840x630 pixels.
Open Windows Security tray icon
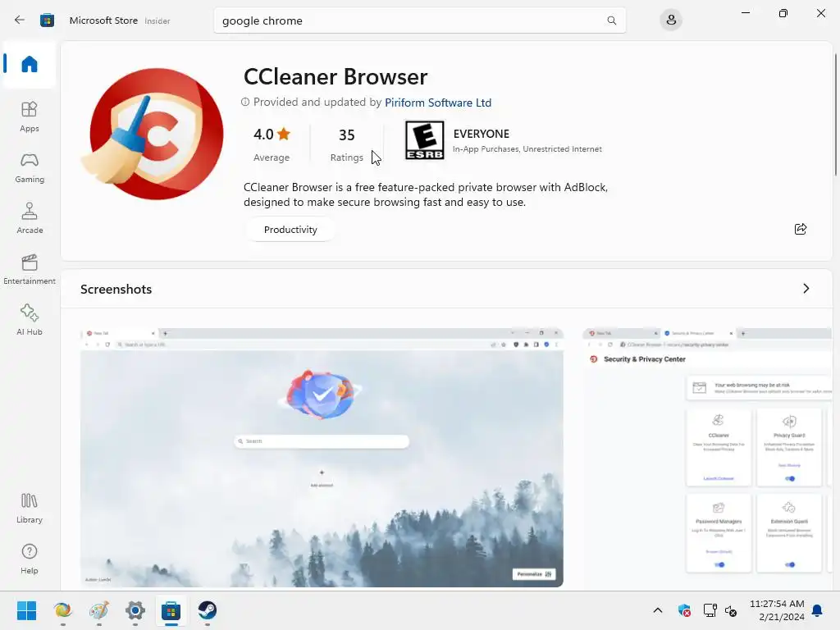coord(684,610)
